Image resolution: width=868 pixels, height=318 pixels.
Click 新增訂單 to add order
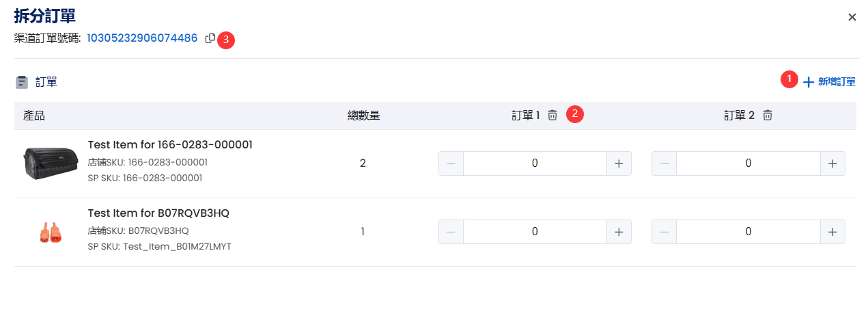(x=829, y=82)
